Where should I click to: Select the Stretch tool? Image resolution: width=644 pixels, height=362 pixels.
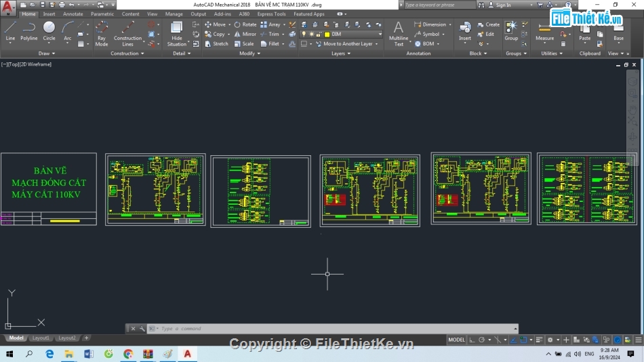tap(216, 43)
